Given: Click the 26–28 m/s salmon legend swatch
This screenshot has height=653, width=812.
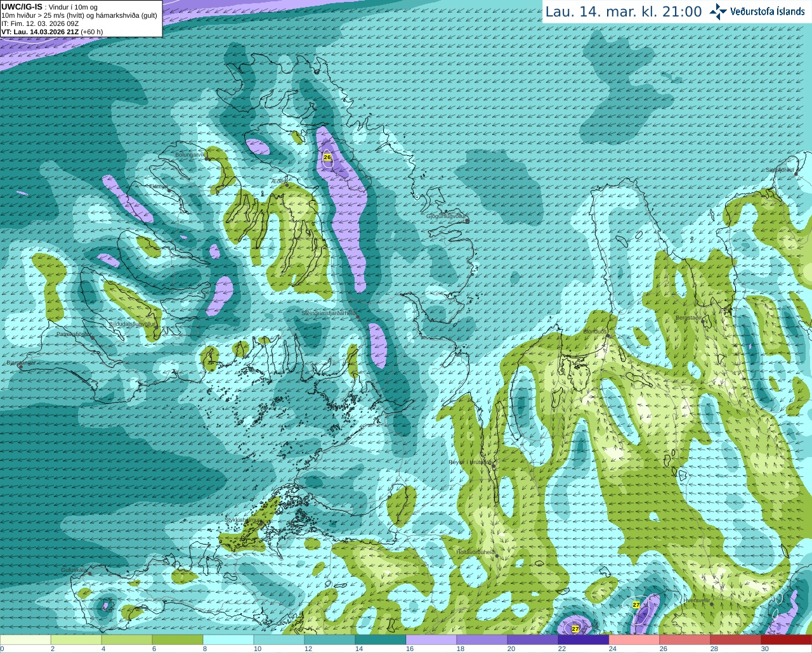Looking at the screenshot, I should pos(685,640).
